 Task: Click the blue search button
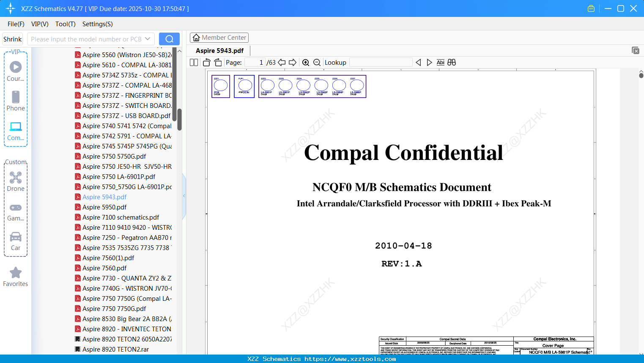(x=169, y=39)
